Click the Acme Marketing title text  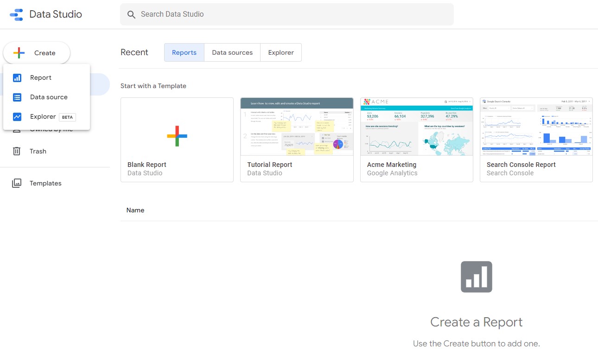click(x=392, y=165)
